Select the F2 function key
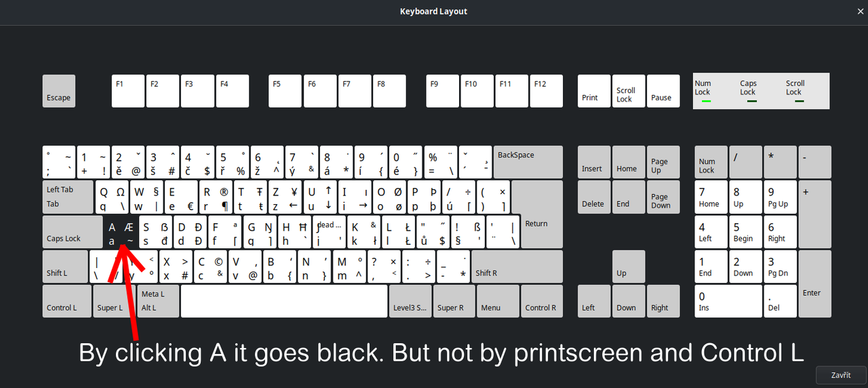The image size is (868, 388). [x=163, y=91]
